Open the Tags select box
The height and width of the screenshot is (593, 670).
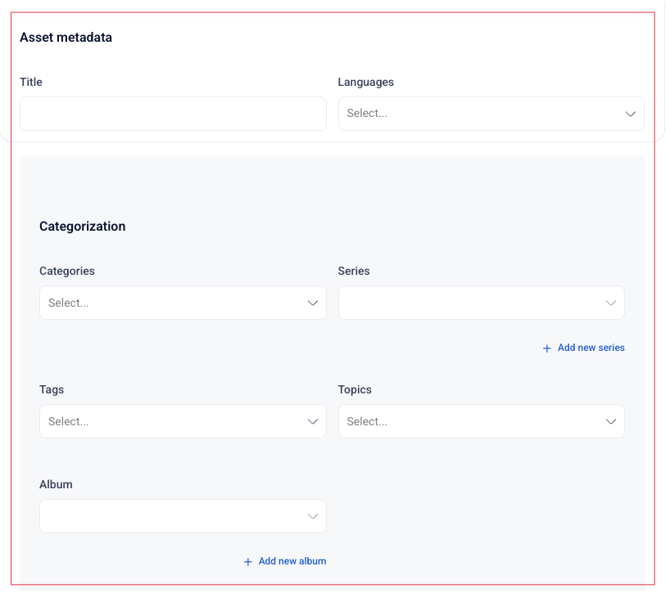(x=170, y=422)
